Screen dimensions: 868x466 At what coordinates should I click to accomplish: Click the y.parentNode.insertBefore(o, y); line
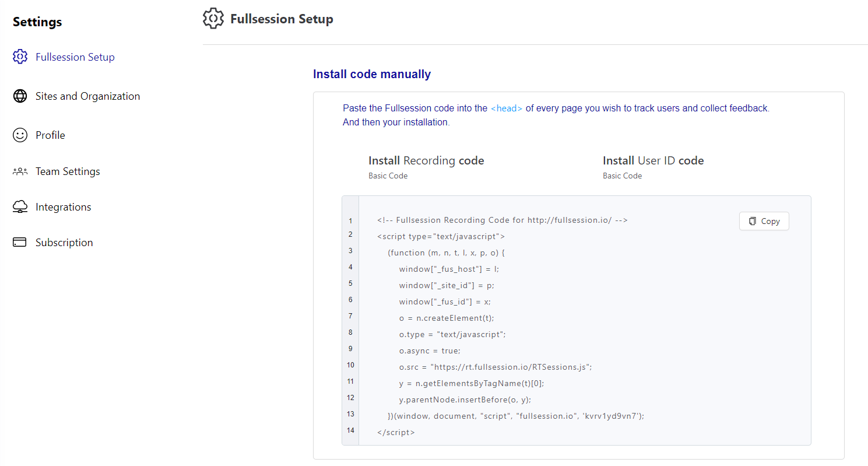point(465,400)
